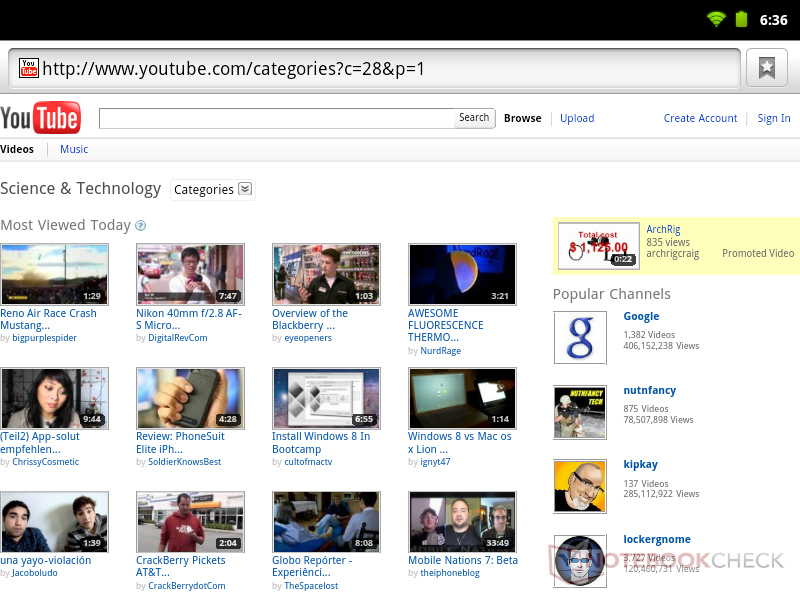Open Globo Repórter video thumbnail
800x600 pixels.
326,522
